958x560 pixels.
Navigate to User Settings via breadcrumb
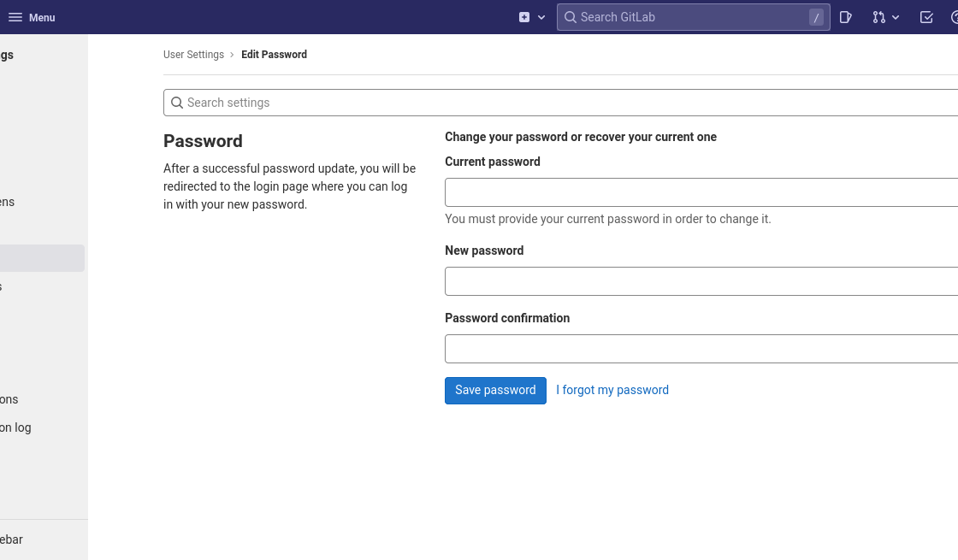pos(193,54)
